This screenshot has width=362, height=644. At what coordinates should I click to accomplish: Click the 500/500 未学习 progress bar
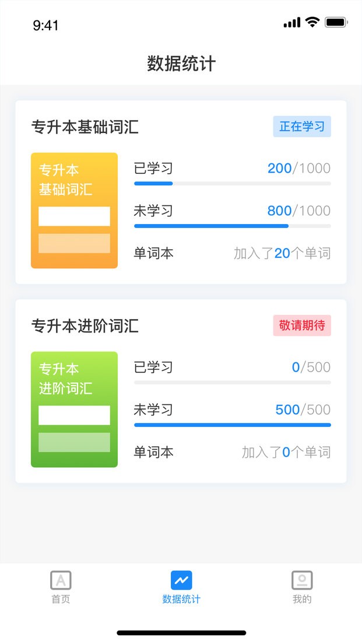[x=232, y=425]
